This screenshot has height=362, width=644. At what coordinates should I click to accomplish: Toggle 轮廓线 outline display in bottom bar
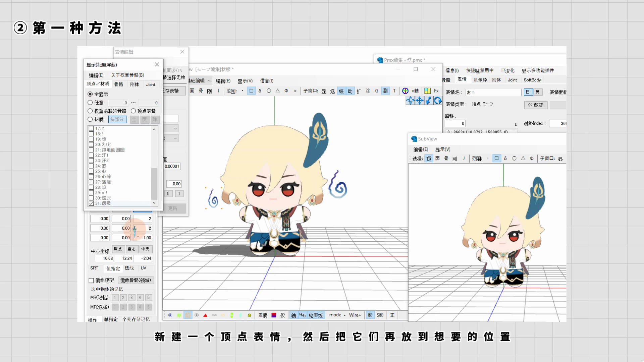(x=316, y=315)
